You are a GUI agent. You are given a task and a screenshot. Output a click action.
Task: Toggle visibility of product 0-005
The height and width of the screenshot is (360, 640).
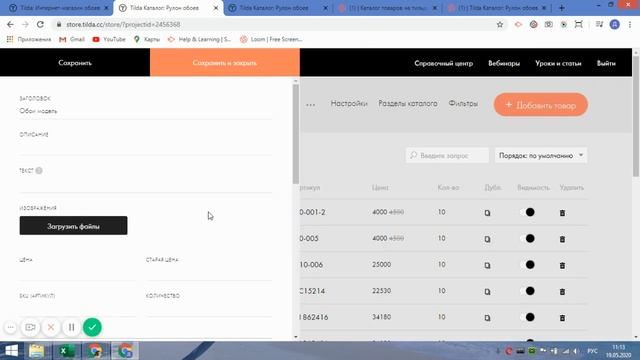[x=527, y=238]
